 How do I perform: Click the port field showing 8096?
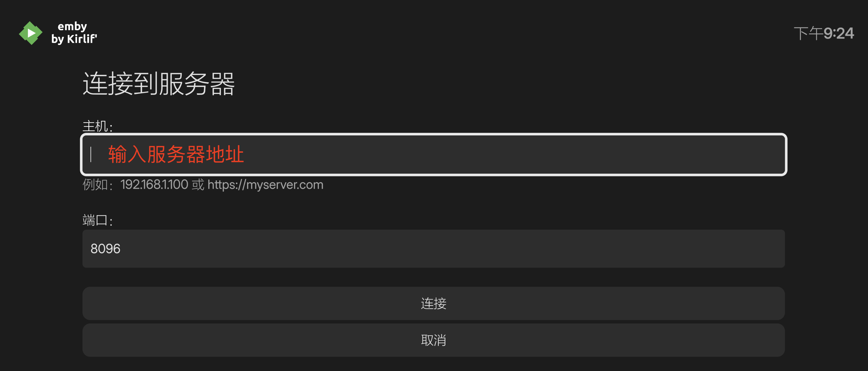(x=434, y=249)
